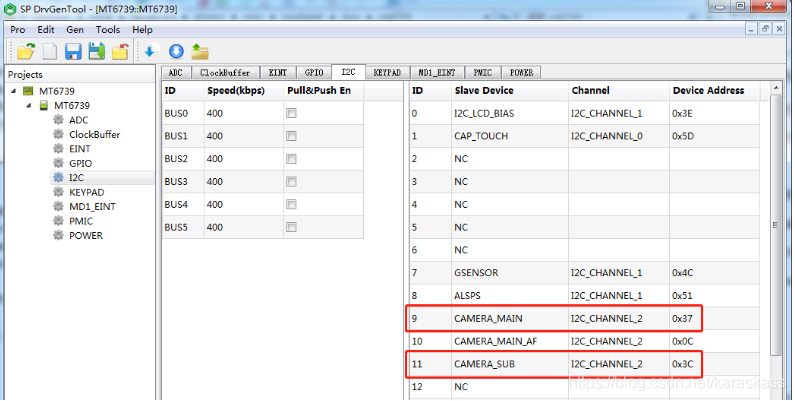Image resolution: width=795 pixels, height=401 pixels.
Task: Enable Pull&Push for BUS0
Action: (x=291, y=113)
